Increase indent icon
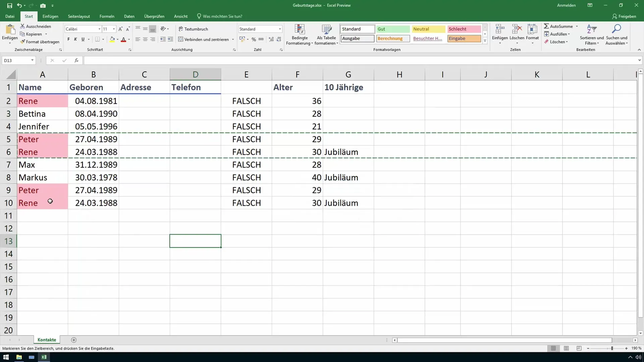The width and height of the screenshot is (644, 362). click(170, 39)
